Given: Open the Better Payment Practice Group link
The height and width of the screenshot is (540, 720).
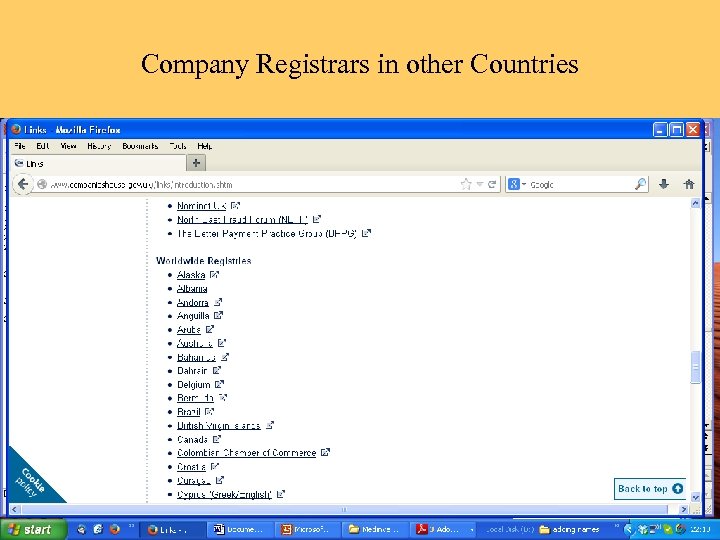Looking at the screenshot, I should click(x=267, y=233).
